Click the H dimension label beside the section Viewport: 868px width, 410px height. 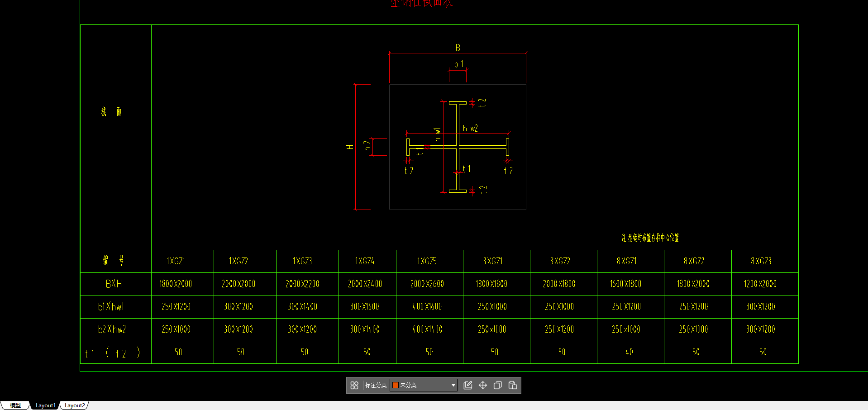click(350, 147)
